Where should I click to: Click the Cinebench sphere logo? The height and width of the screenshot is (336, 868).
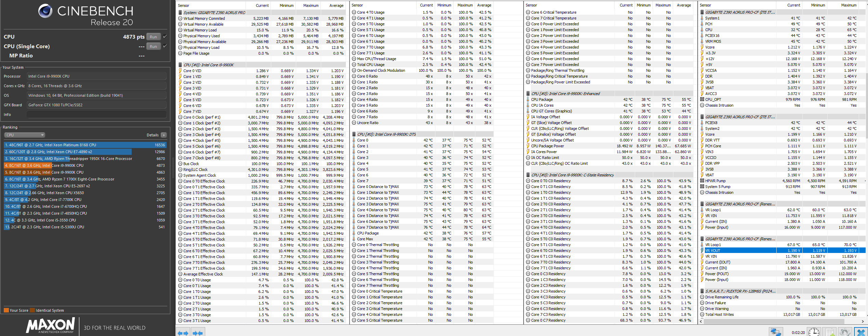point(45,11)
